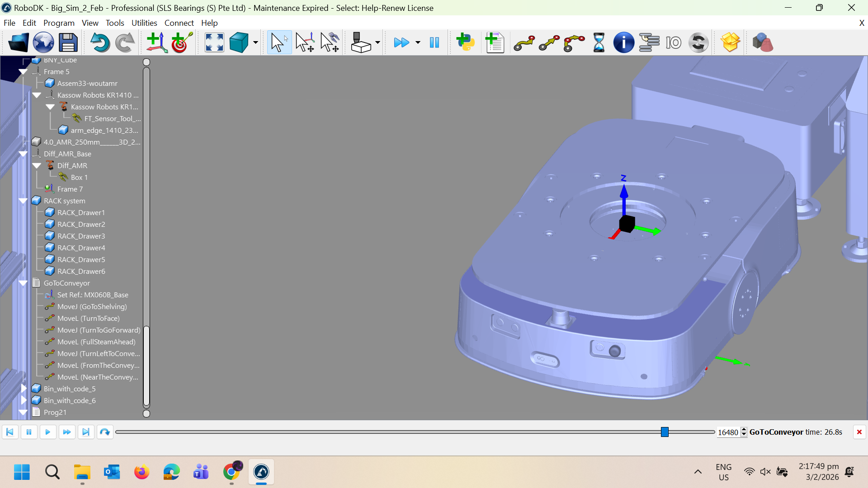Click the joint move instruction icon

coord(524,42)
